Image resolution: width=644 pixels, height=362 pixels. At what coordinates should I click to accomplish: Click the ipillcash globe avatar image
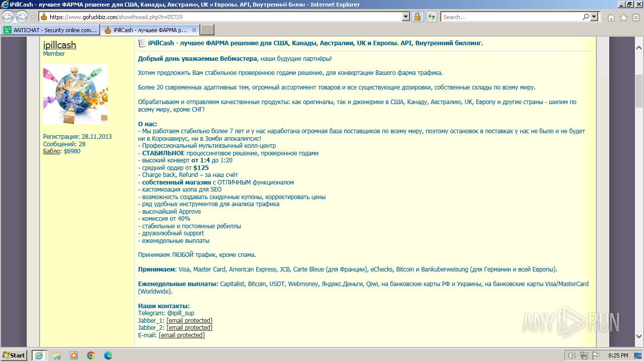pyautogui.click(x=75, y=94)
